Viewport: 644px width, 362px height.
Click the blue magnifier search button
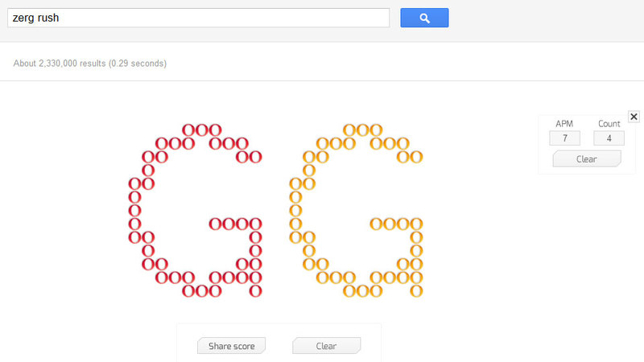tap(424, 18)
